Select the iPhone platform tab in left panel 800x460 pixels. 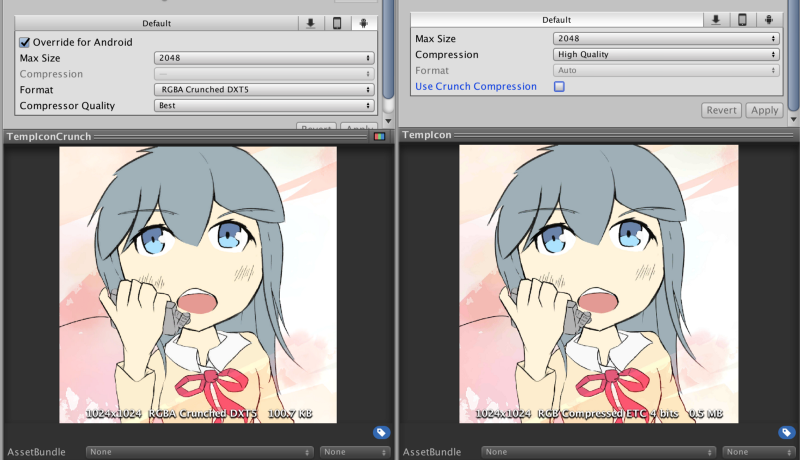pyautogui.click(x=337, y=23)
